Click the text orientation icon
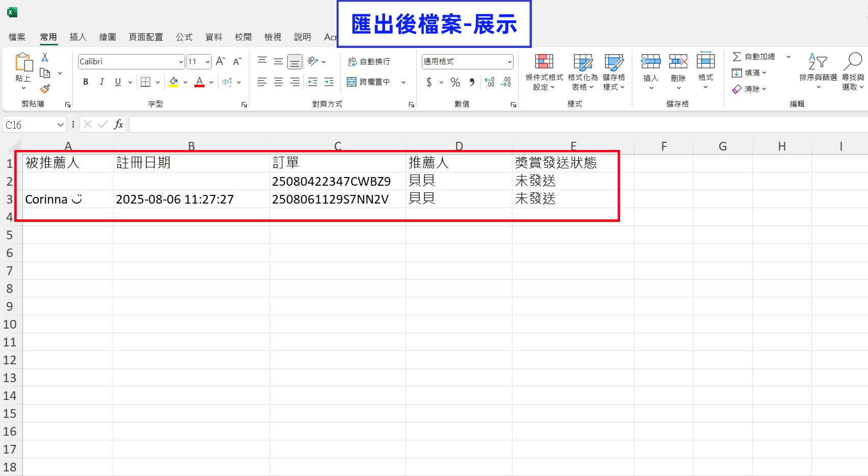Viewport: 868px width, 476px height. [x=313, y=61]
